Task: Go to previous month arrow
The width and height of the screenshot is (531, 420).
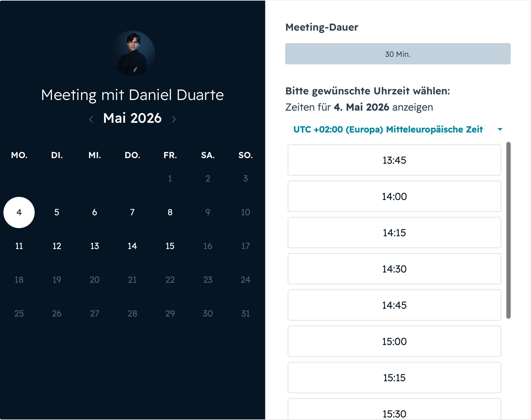Action: click(x=91, y=119)
